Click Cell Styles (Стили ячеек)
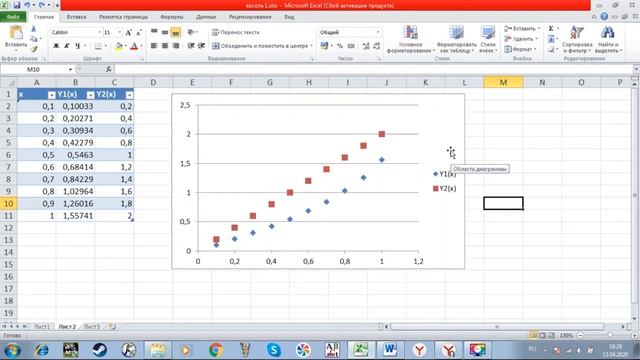640x360 pixels. click(x=488, y=39)
